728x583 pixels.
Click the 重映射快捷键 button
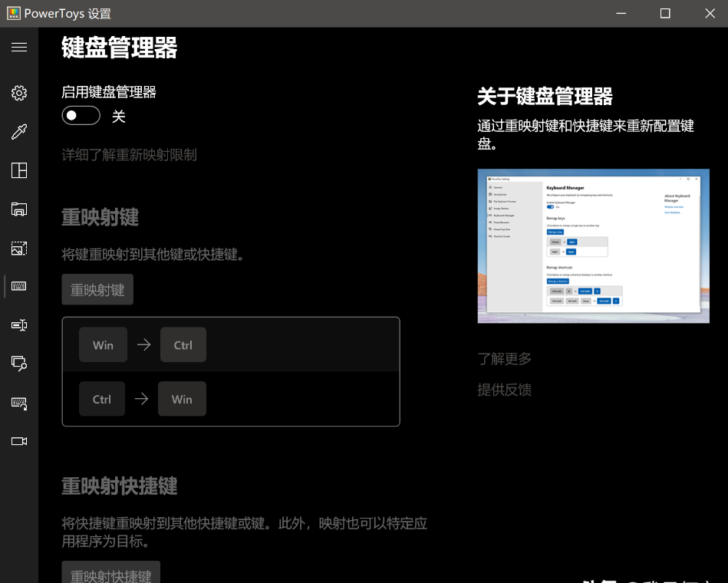(x=111, y=573)
